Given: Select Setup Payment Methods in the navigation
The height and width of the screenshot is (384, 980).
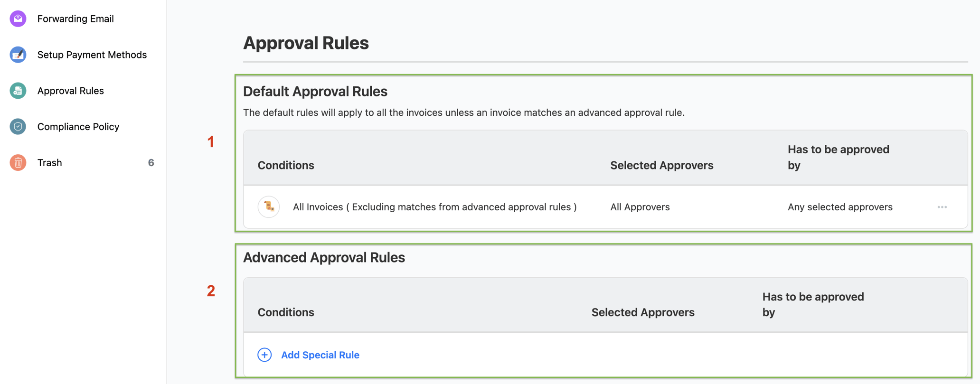Looking at the screenshot, I should (x=92, y=55).
